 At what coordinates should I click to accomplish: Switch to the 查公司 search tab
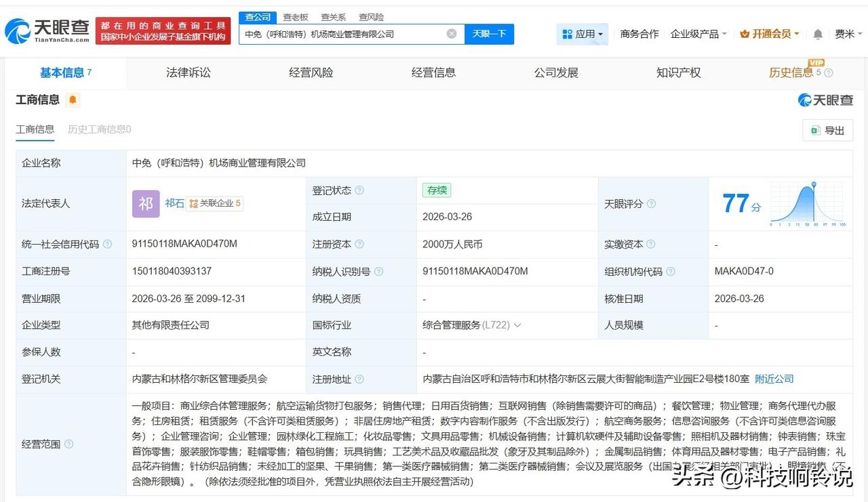point(258,17)
